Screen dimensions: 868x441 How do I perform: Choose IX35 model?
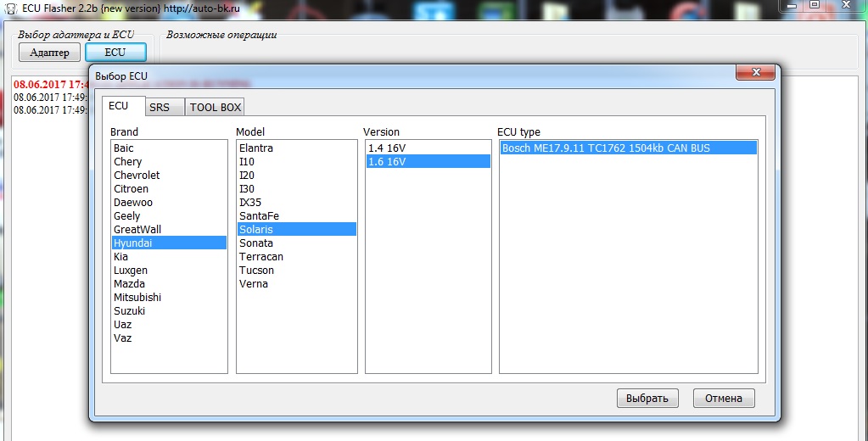(x=297, y=202)
